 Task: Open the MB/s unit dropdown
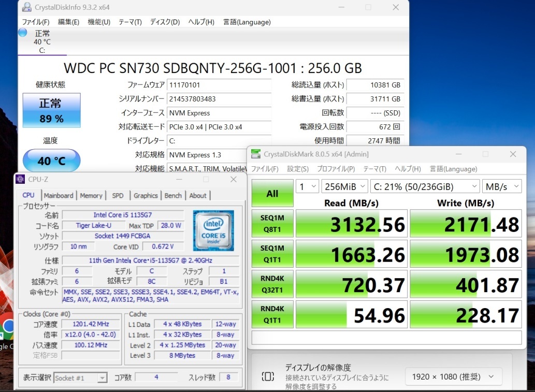click(502, 186)
